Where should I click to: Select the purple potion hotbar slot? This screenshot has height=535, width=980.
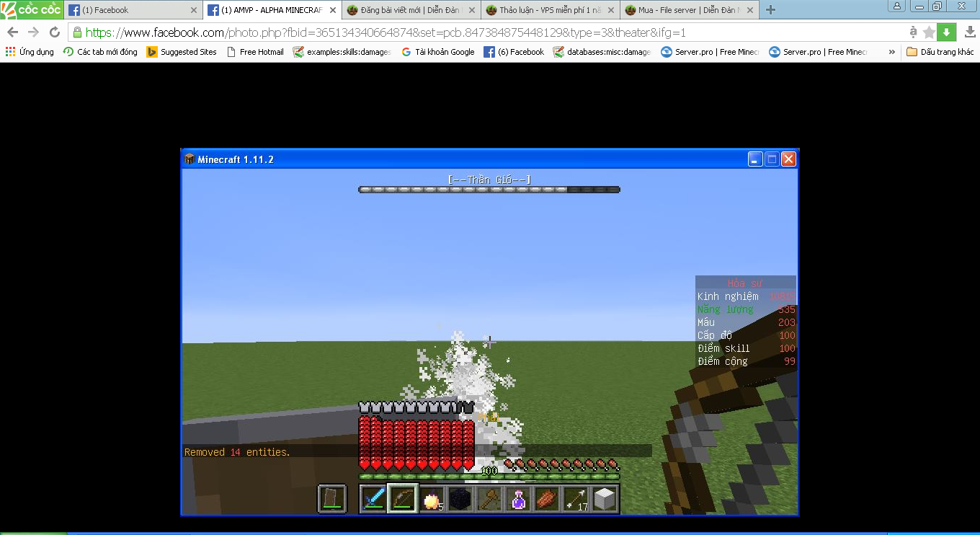pos(518,498)
